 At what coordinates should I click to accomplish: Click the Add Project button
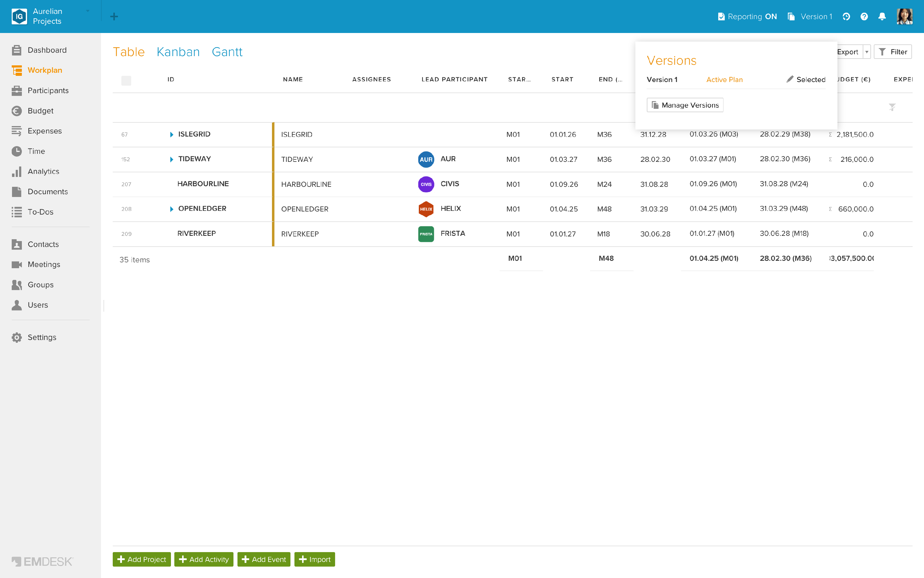(x=142, y=559)
